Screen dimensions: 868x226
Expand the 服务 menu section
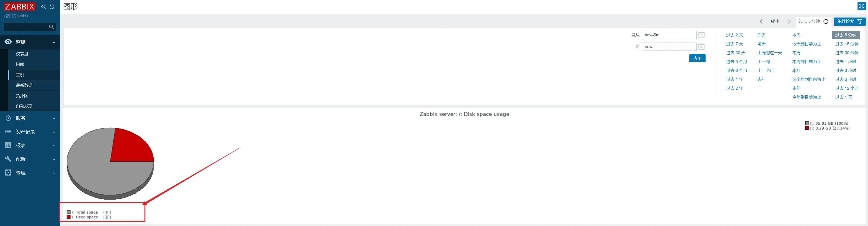(30, 118)
